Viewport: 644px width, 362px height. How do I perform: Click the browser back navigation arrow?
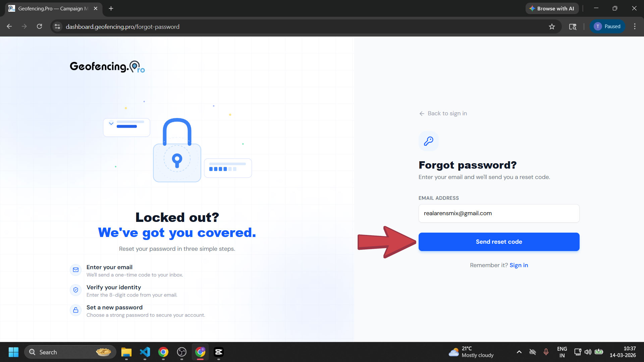point(9,26)
